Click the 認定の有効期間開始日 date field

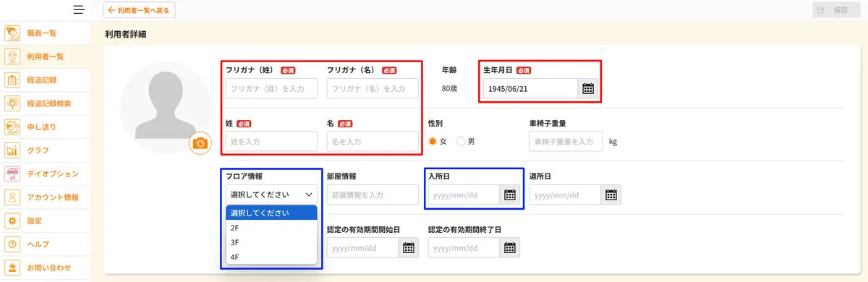[x=362, y=247]
